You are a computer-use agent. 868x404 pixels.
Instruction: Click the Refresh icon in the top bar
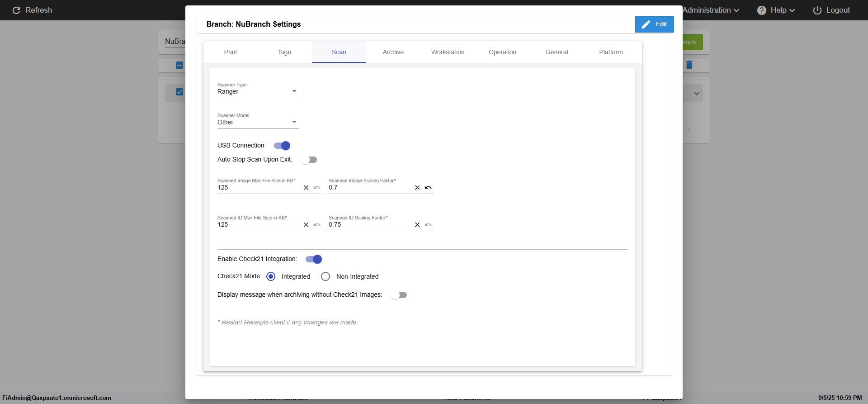click(x=16, y=10)
